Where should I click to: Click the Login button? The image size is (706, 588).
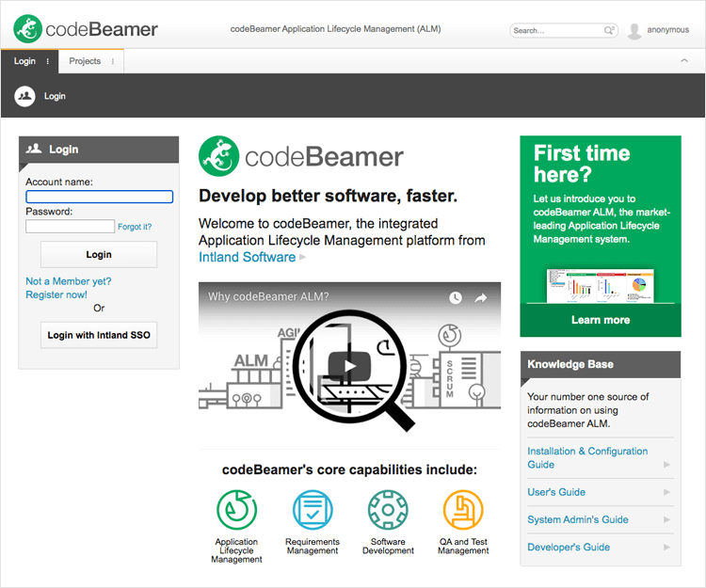pos(99,255)
